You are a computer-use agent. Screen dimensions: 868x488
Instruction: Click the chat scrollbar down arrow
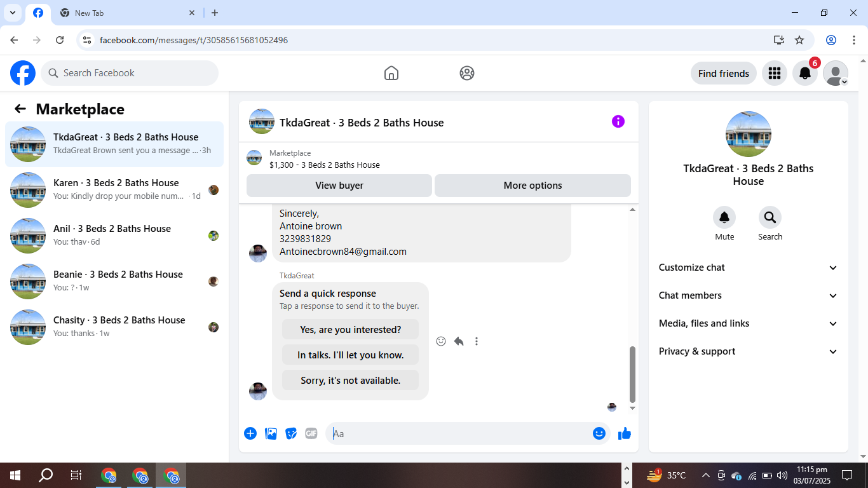click(x=632, y=409)
